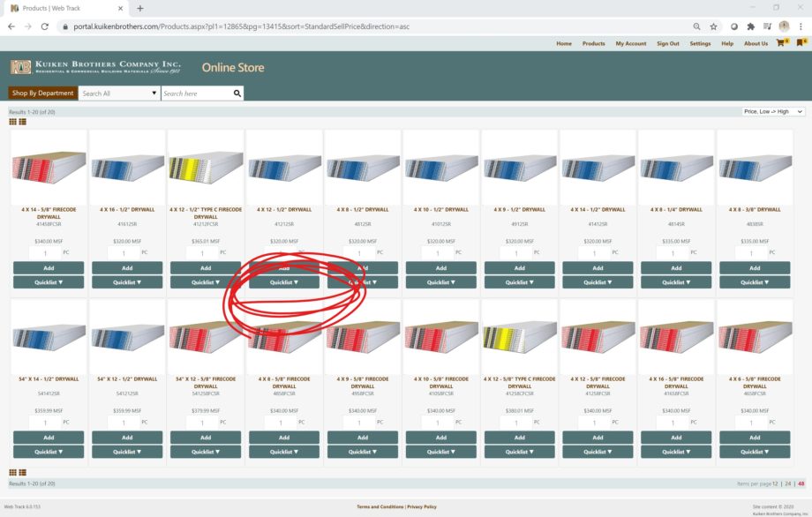Screen dimensions: 812x517
Task: Open the About Us menu item
Action: 756,43
